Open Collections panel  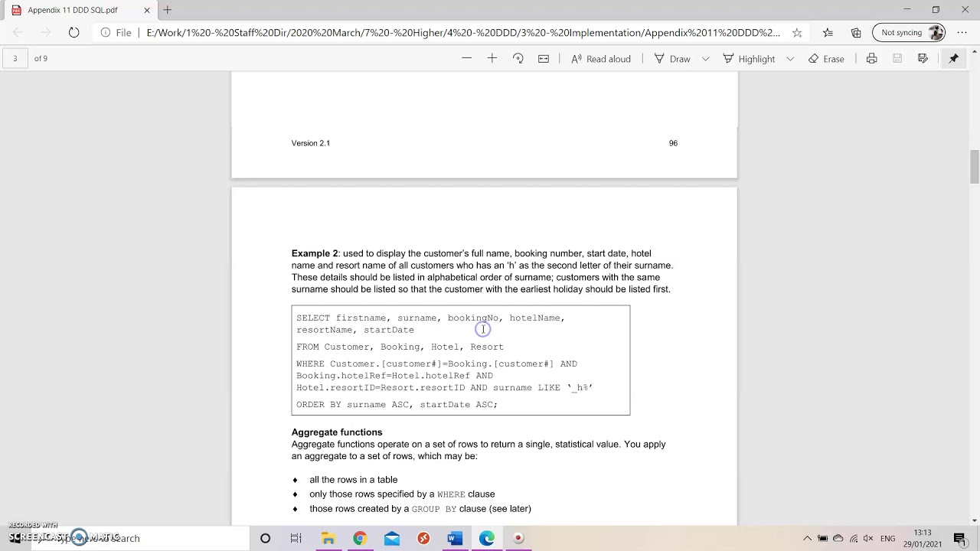tap(856, 33)
